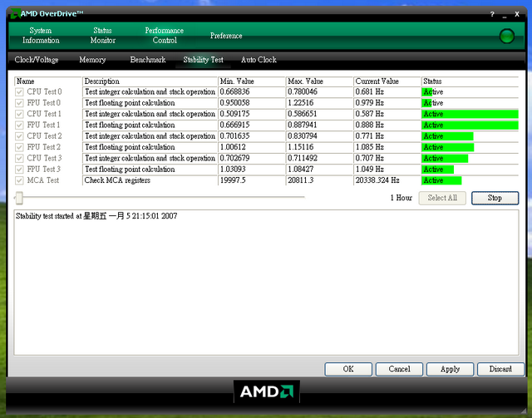Click the '1.085 Hz' current value

click(x=369, y=147)
